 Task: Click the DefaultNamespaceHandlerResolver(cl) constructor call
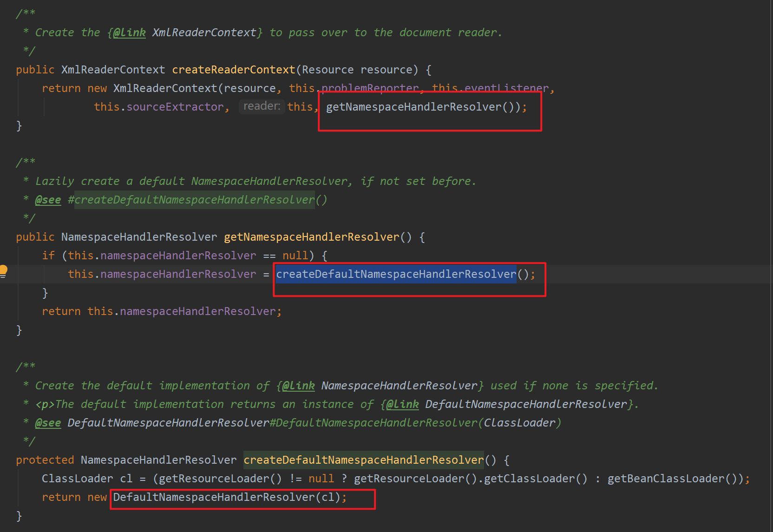pyautogui.click(x=227, y=497)
